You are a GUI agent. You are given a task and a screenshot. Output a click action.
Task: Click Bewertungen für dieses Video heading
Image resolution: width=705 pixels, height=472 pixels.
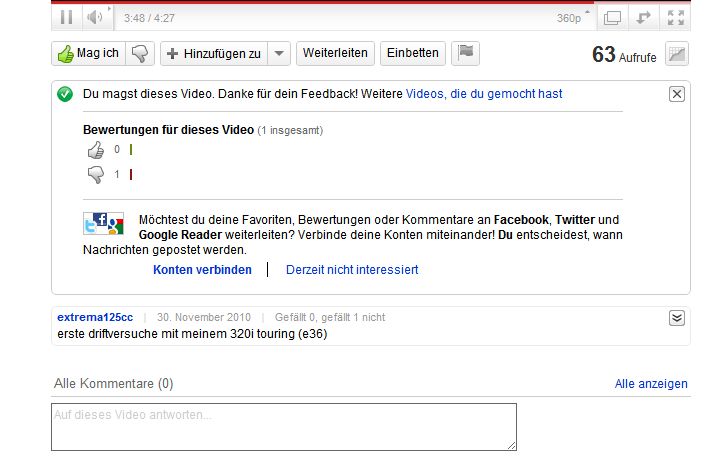coord(169,130)
